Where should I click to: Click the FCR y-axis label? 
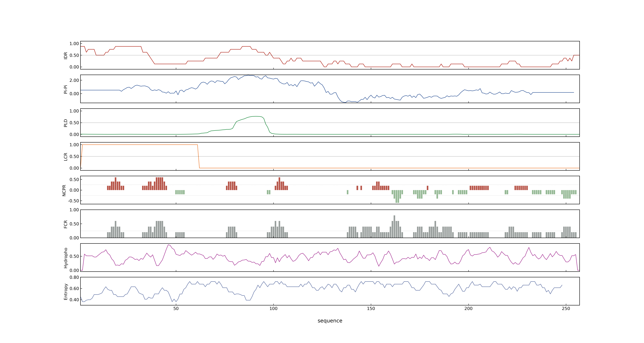click(x=66, y=224)
